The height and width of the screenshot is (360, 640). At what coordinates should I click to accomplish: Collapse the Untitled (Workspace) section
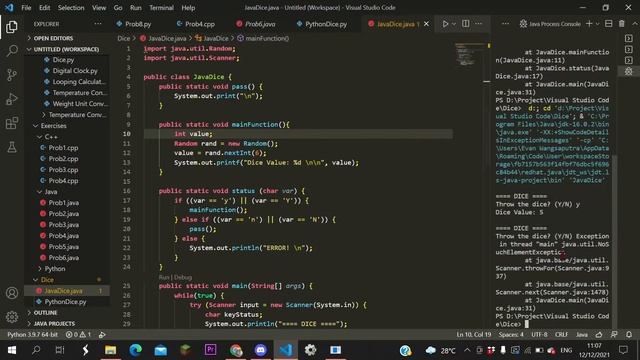pos(66,49)
